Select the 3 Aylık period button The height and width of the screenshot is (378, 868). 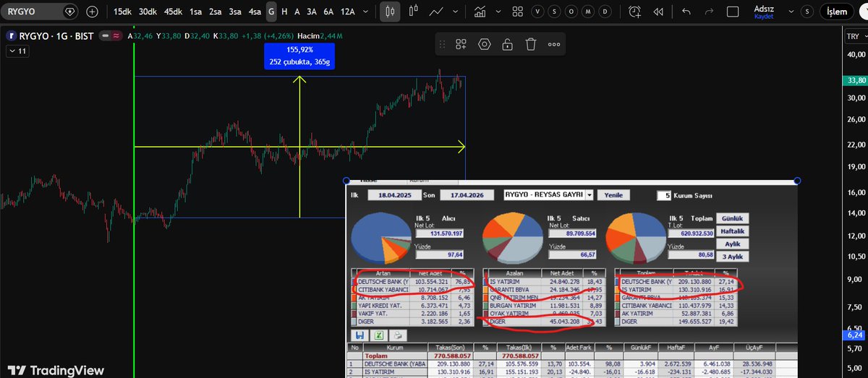pyautogui.click(x=732, y=257)
